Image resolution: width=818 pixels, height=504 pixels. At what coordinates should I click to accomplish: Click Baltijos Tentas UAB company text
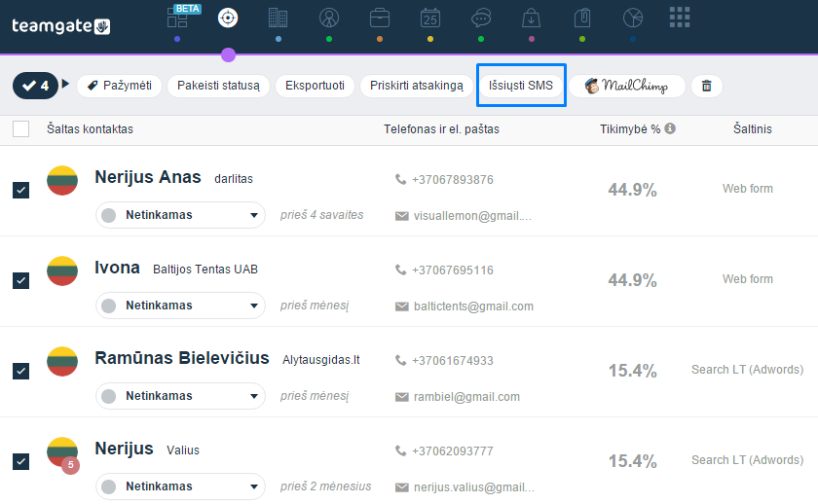click(205, 270)
